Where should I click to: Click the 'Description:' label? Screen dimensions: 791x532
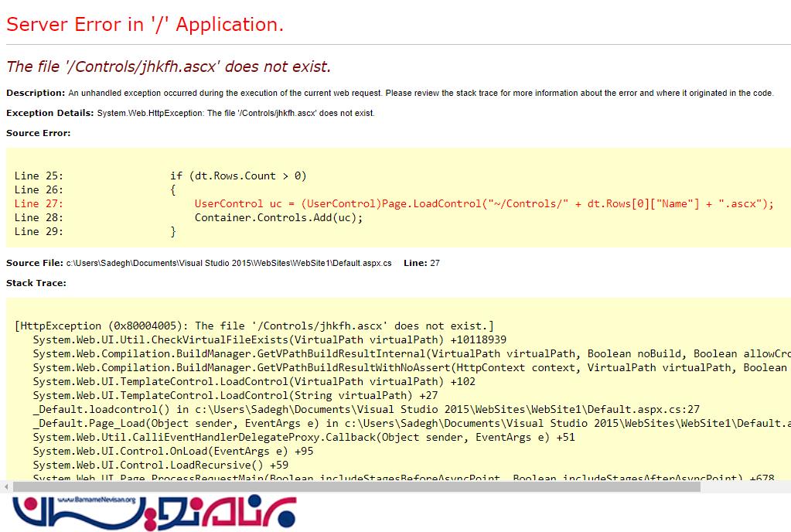tap(36, 93)
